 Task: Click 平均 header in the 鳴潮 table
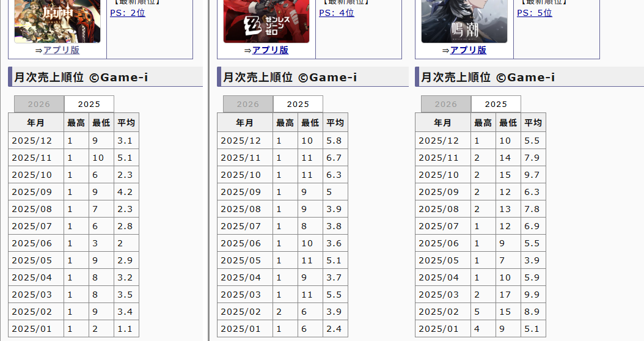(x=533, y=122)
